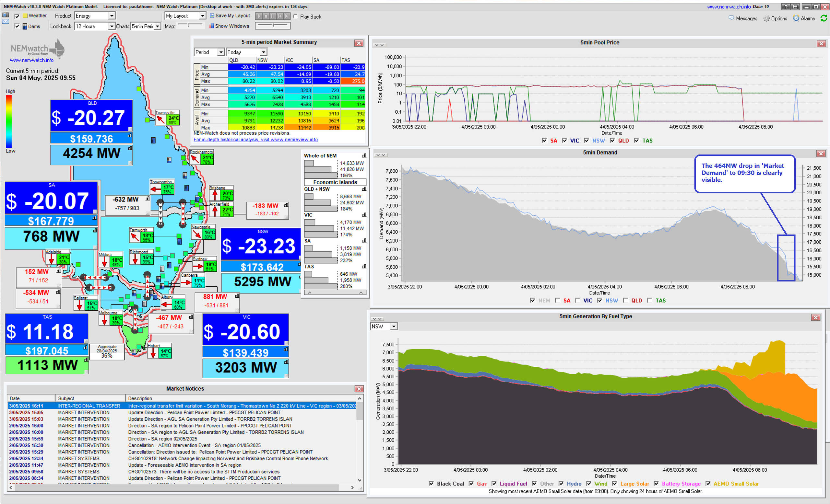
Task: Click the stop button in playback controls
Action: [266, 16]
